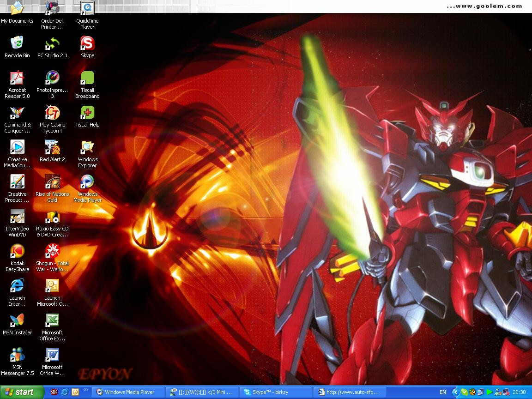Launch Shogun Total War shortcut
Screen dimensions: 532x399
52,258
